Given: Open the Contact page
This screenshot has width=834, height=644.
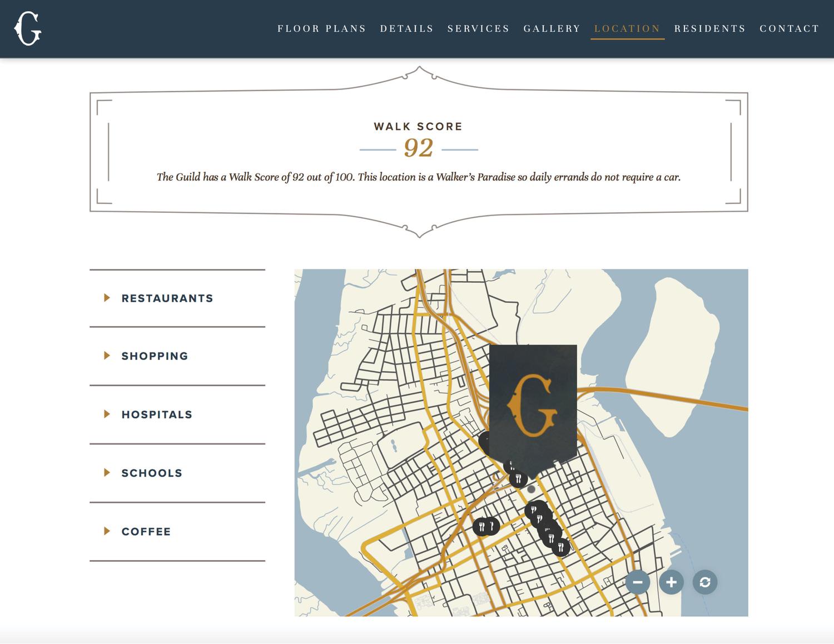Looking at the screenshot, I should point(789,29).
